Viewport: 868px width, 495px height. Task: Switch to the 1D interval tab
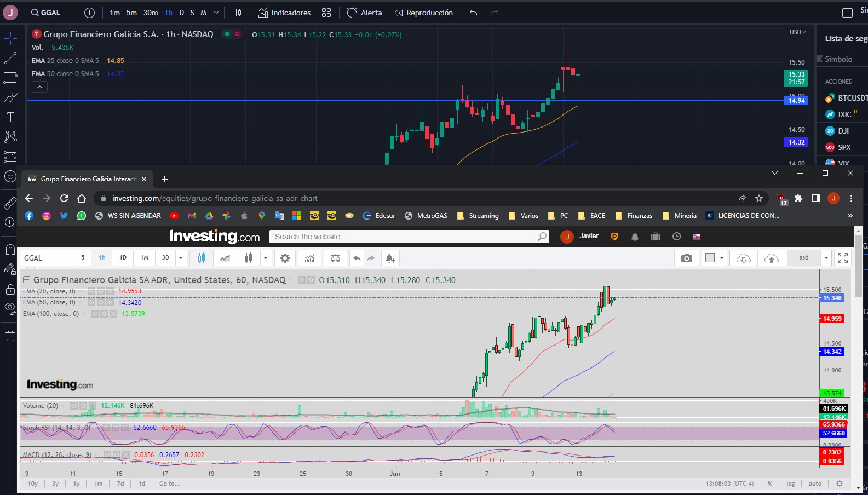[123, 257]
